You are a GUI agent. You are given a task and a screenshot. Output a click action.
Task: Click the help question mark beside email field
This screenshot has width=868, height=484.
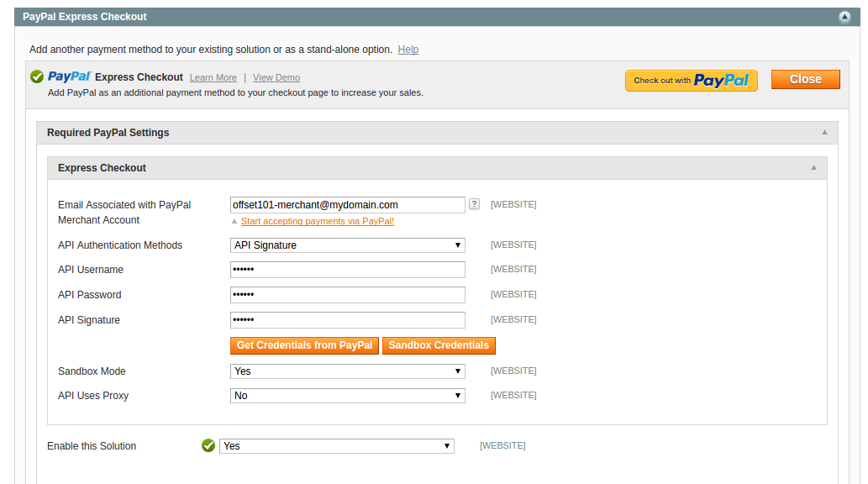(x=475, y=204)
